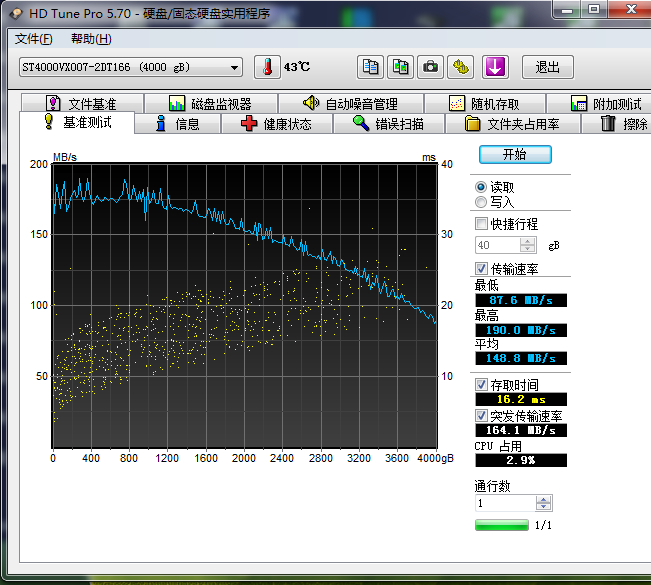The width and height of the screenshot is (651, 585).
Task: Click the 最低 87.6 MB/s value
Action: pos(521,300)
